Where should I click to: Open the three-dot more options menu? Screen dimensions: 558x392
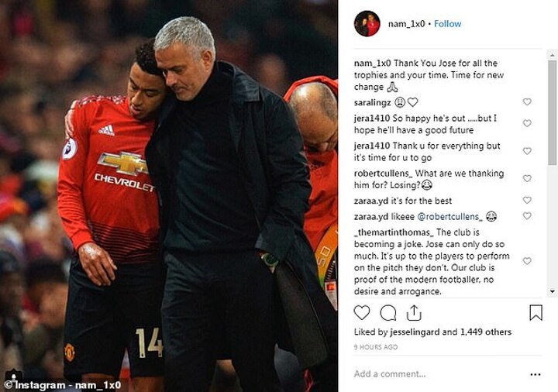pyautogui.click(x=536, y=374)
